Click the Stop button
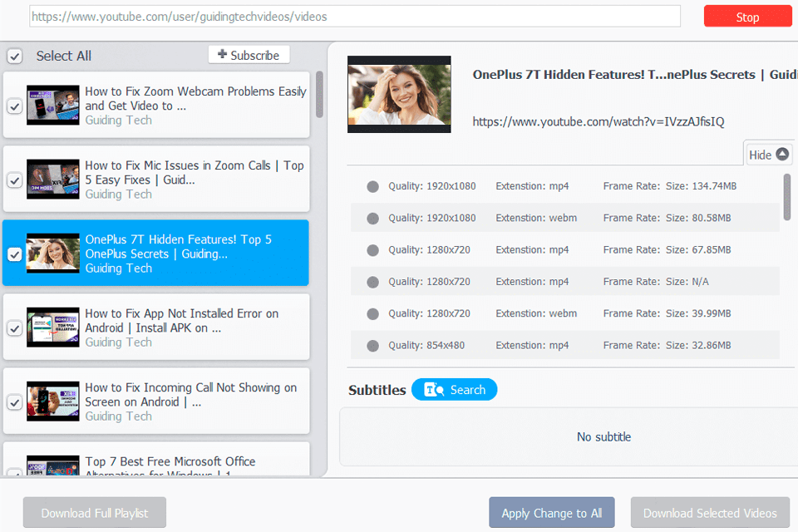 747,17
